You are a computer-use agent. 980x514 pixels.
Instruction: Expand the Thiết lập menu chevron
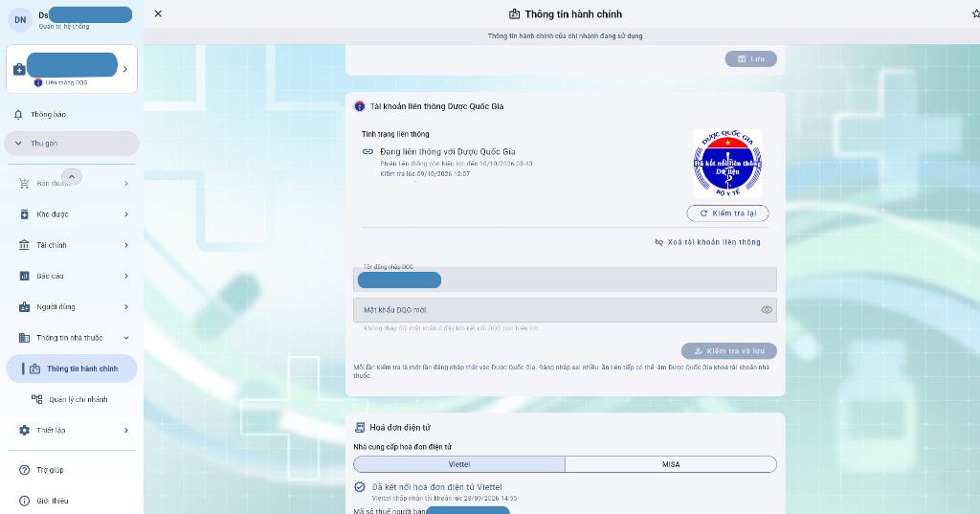click(126, 430)
